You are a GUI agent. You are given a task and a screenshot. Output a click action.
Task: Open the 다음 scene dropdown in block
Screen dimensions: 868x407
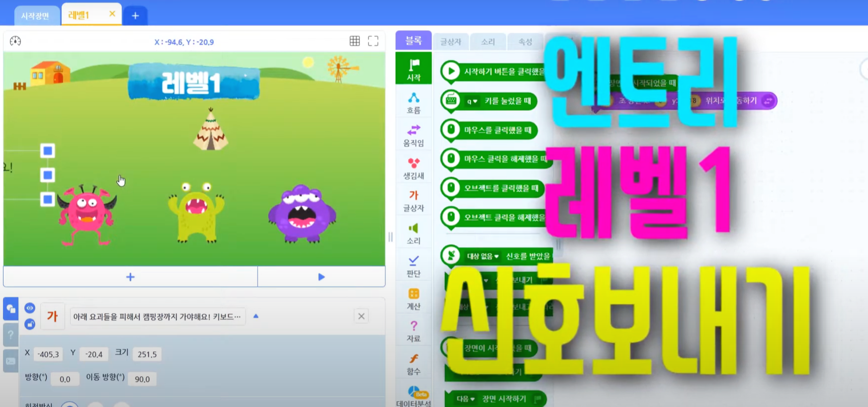466,399
